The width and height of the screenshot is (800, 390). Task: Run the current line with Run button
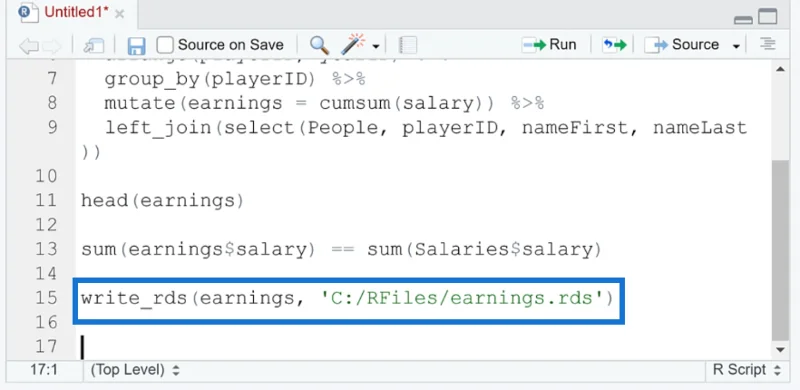549,45
